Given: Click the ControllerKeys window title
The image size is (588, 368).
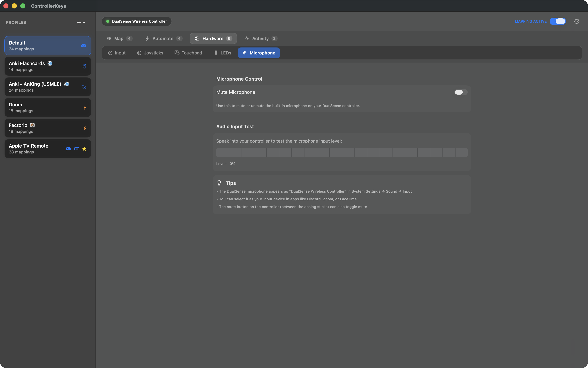Looking at the screenshot, I should click(48, 6).
